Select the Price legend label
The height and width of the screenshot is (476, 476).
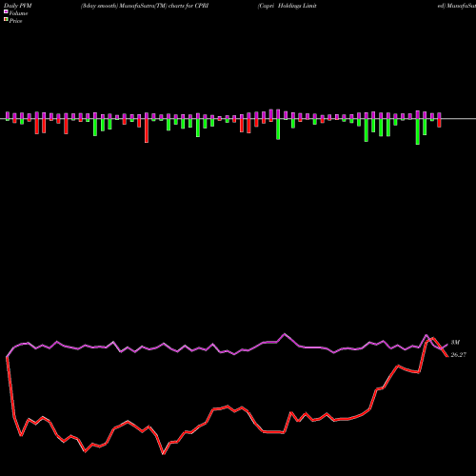tap(15, 21)
